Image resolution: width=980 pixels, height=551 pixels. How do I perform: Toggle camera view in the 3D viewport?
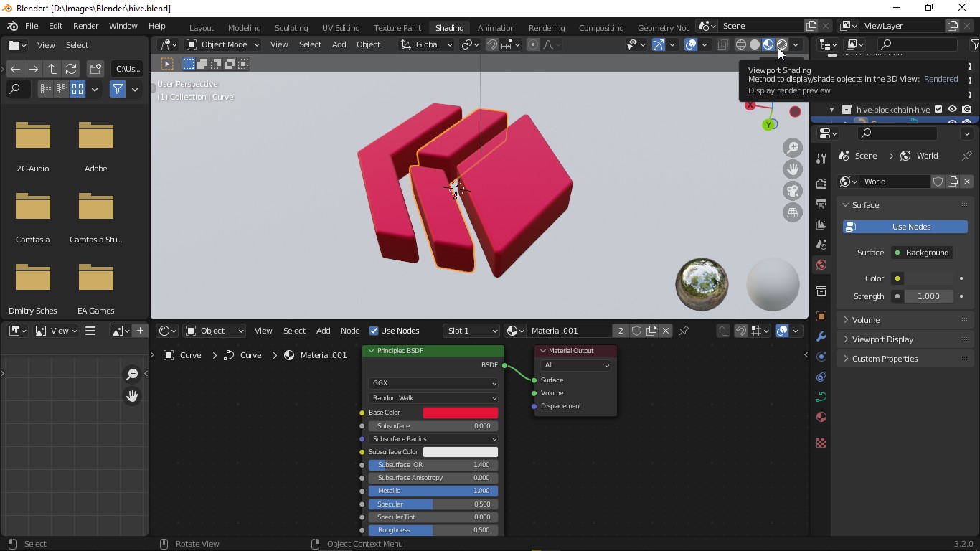[793, 191]
